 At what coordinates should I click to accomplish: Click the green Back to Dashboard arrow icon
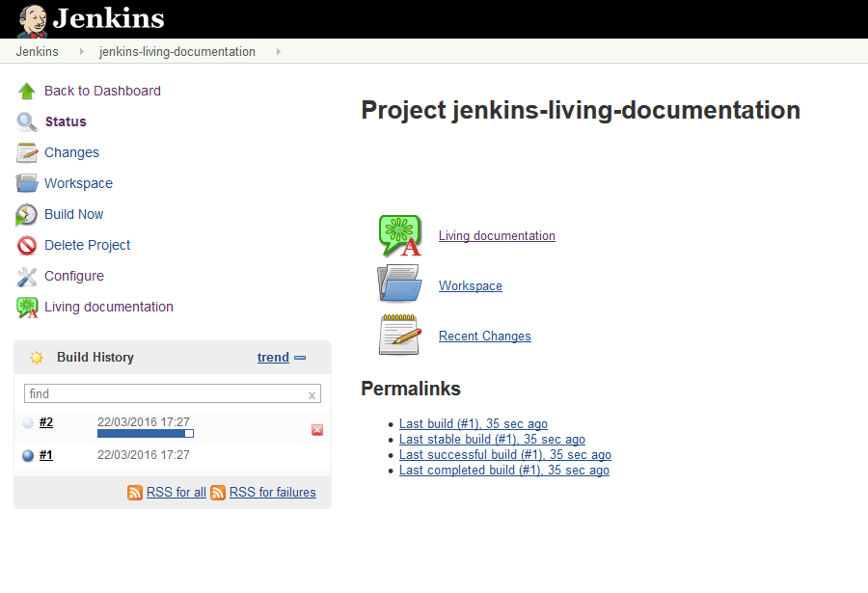(x=27, y=91)
